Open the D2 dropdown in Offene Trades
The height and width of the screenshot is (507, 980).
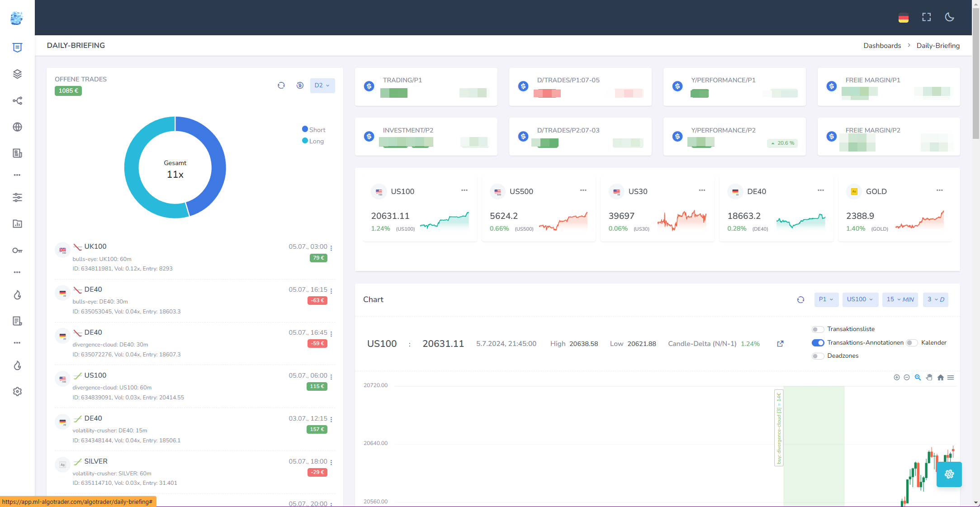click(322, 85)
